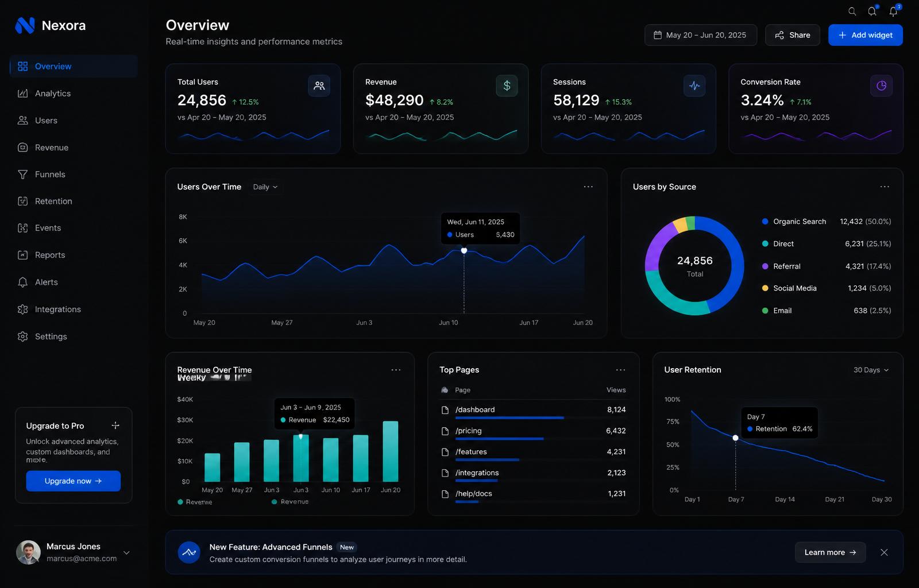Viewport: 919px width, 588px height.
Task: Click the /dashboard page file icon
Action: pyautogui.click(x=445, y=410)
